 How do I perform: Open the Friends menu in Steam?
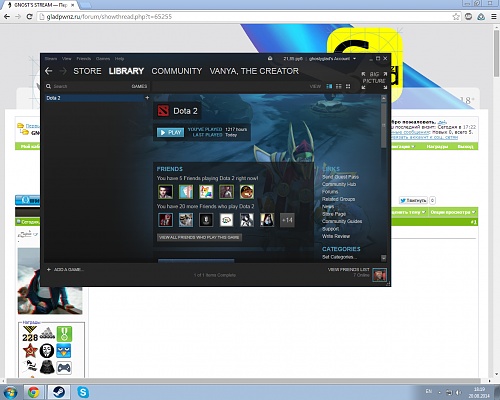[x=84, y=59]
